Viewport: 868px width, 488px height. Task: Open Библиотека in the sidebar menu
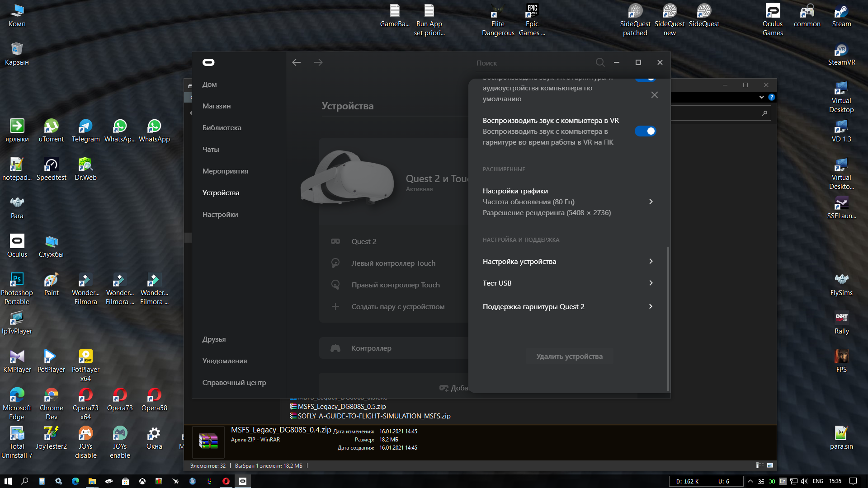point(222,127)
